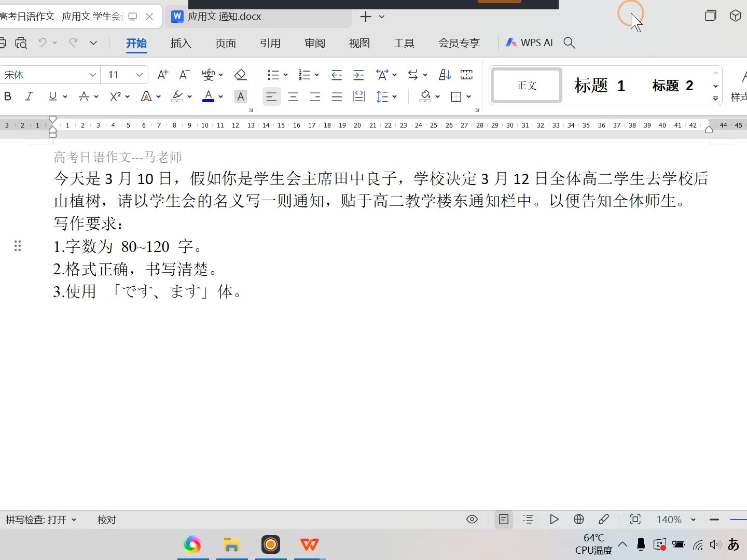Justify the paragraph text

tap(337, 96)
